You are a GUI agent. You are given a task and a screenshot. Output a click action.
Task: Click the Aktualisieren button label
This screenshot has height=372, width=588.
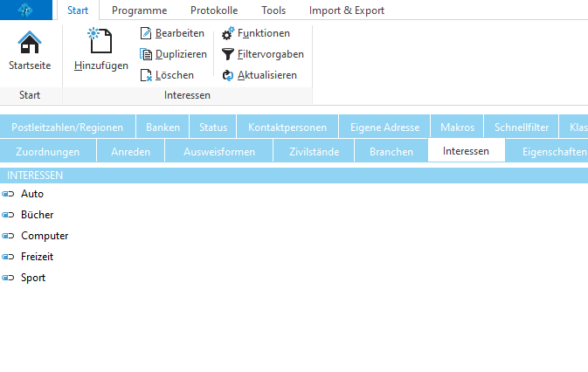tap(267, 75)
